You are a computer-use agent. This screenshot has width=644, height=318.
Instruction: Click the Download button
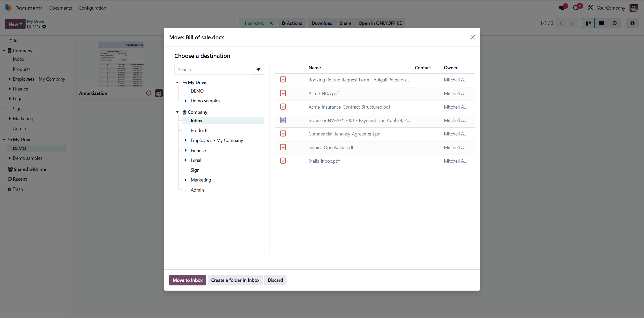(x=322, y=23)
